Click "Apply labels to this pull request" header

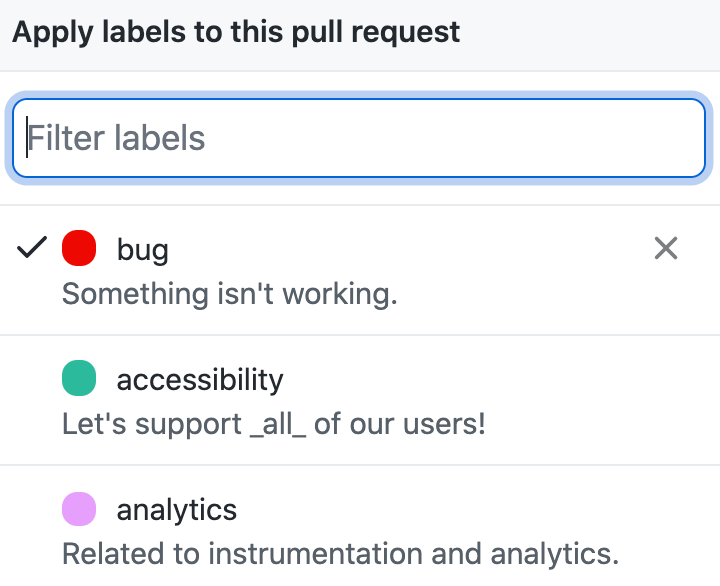pyautogui.click(x=236, y=31)
